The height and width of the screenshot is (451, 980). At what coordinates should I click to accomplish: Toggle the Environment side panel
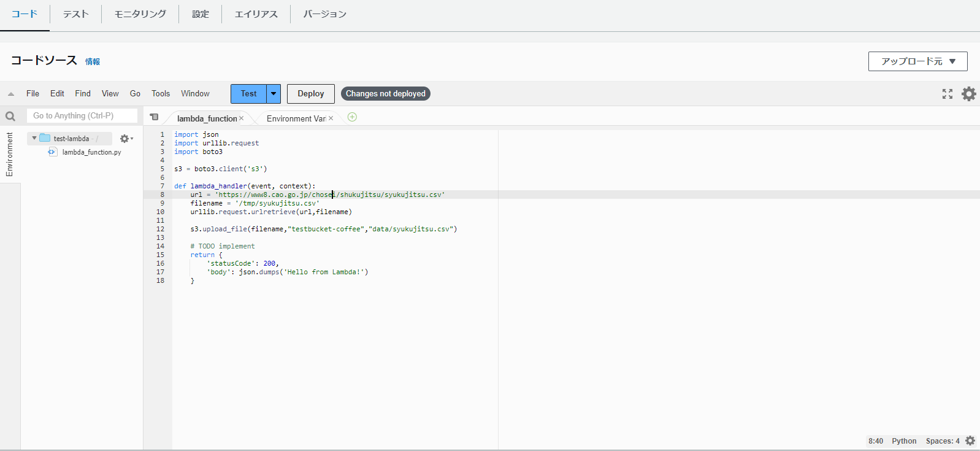9,155
